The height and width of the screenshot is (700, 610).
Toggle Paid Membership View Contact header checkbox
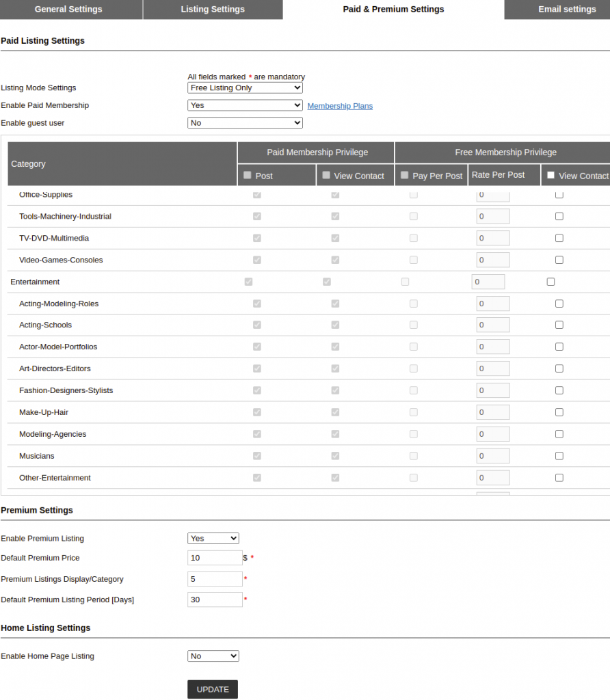(x=326, y=175)
